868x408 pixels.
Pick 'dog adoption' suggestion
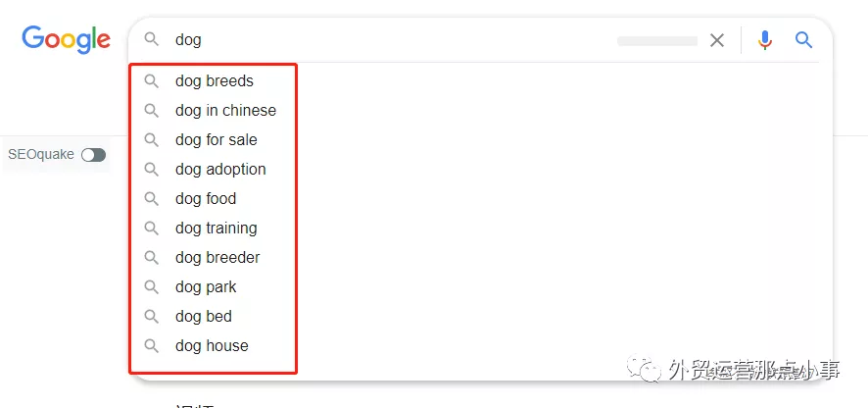tap(220, 170)
